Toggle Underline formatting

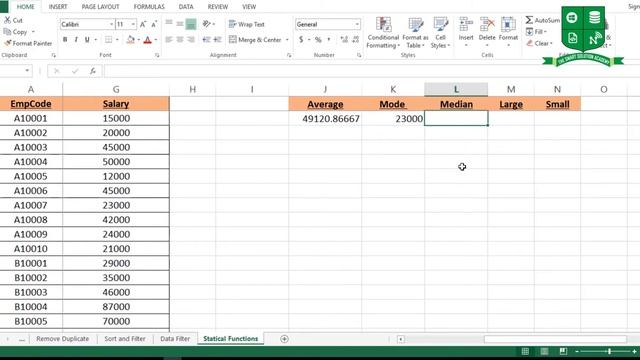click(87, 40)
